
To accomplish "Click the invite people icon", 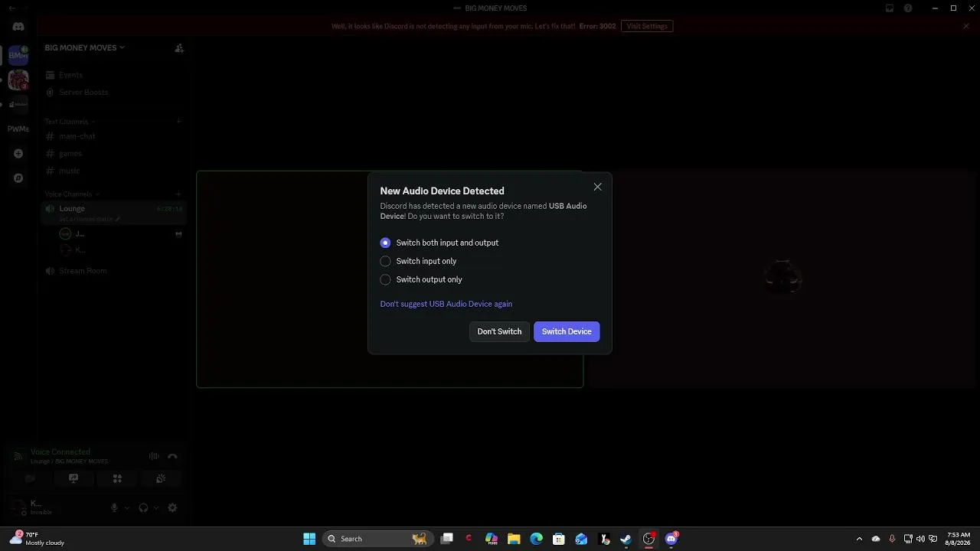I will click(179, 48).
